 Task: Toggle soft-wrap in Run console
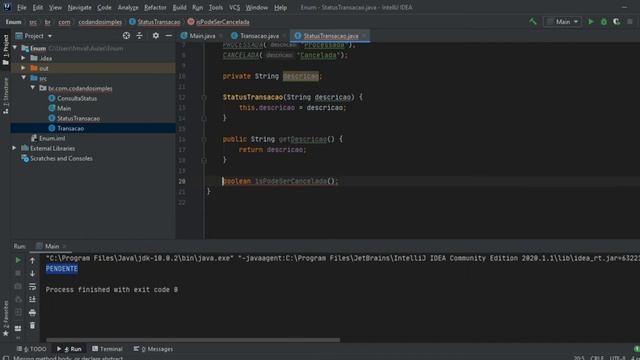(x=32, y=287)
